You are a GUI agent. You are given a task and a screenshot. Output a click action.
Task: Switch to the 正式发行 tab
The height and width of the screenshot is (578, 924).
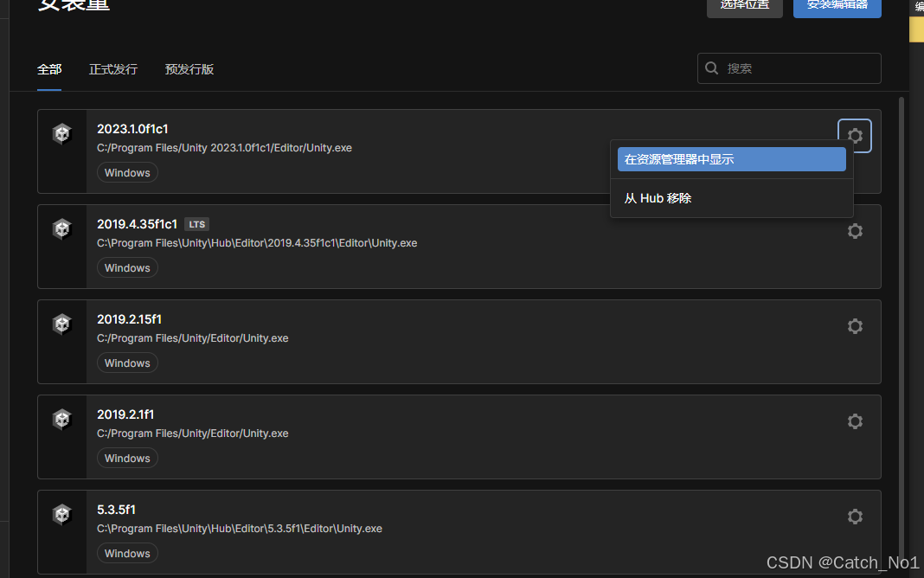[113, 69]
